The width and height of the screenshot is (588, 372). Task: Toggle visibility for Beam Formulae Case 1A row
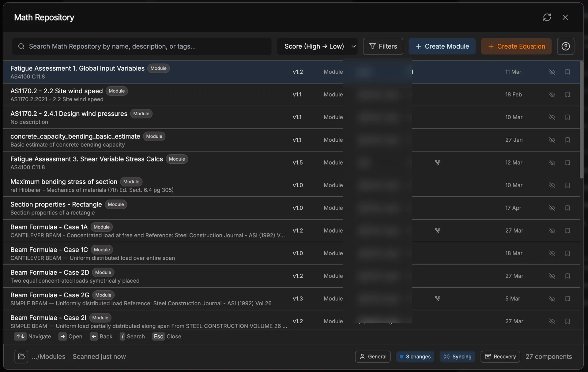pos(552,231)
